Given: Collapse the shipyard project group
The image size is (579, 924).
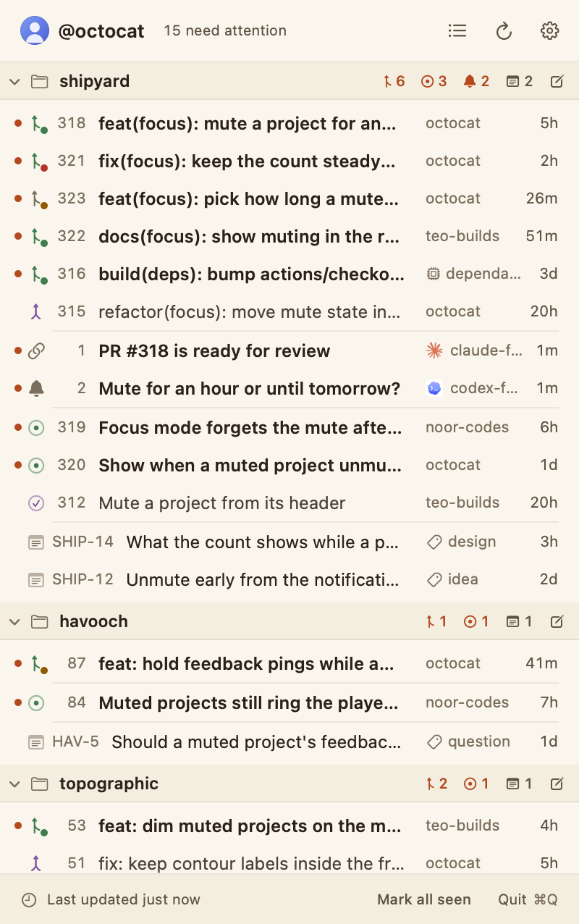Looking at the screenshot, I should pos(14,82).
